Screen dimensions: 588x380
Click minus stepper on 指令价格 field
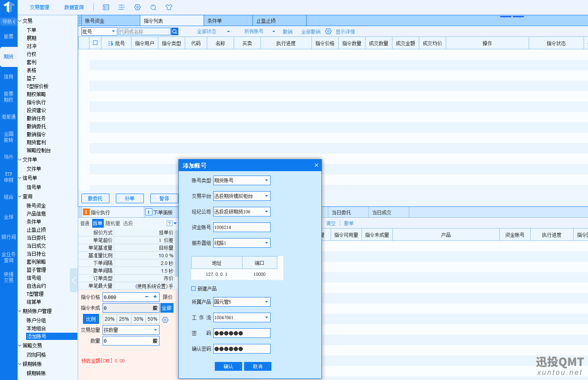[x=147, y=297]
